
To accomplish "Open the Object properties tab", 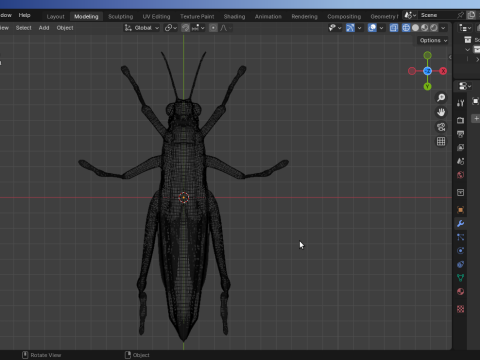I will [x=461, y=210].
